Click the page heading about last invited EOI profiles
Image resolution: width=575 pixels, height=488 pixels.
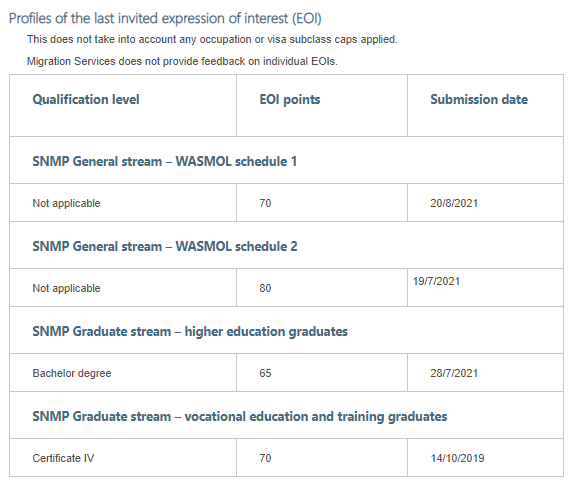[x=165, y=18]
